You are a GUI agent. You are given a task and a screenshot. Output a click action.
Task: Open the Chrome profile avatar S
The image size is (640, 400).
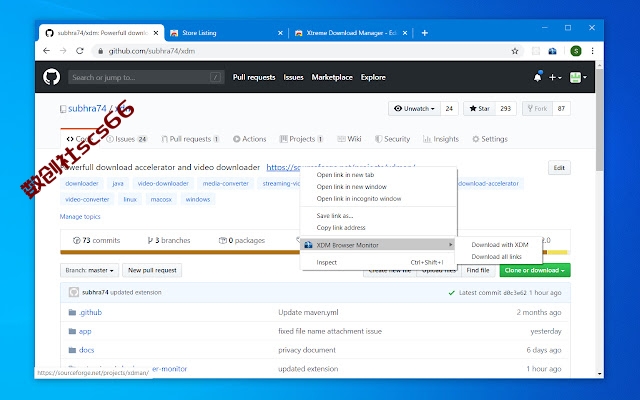(576, 51)
